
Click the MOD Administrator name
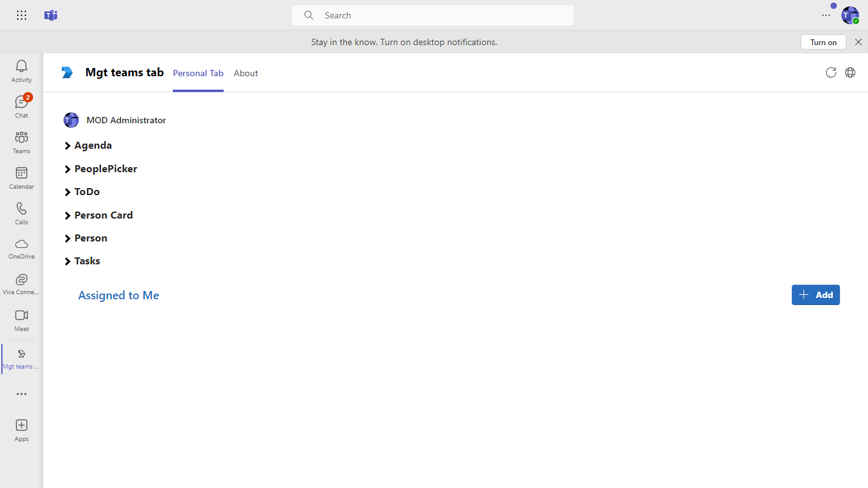(x=126, y=120)
